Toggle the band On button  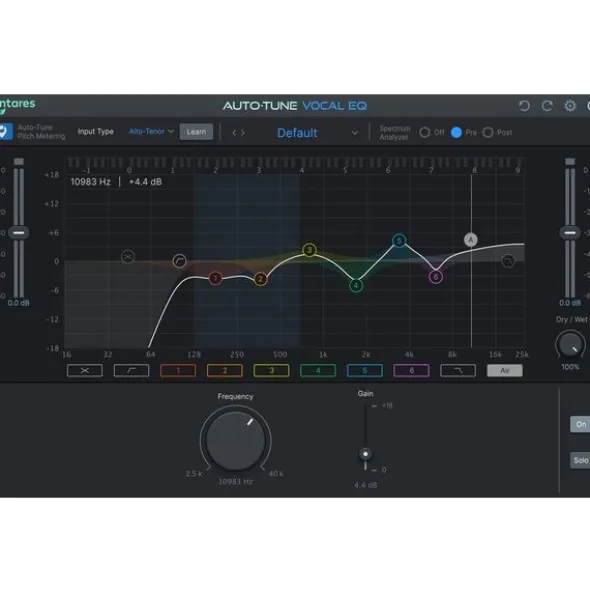point(580,424)
